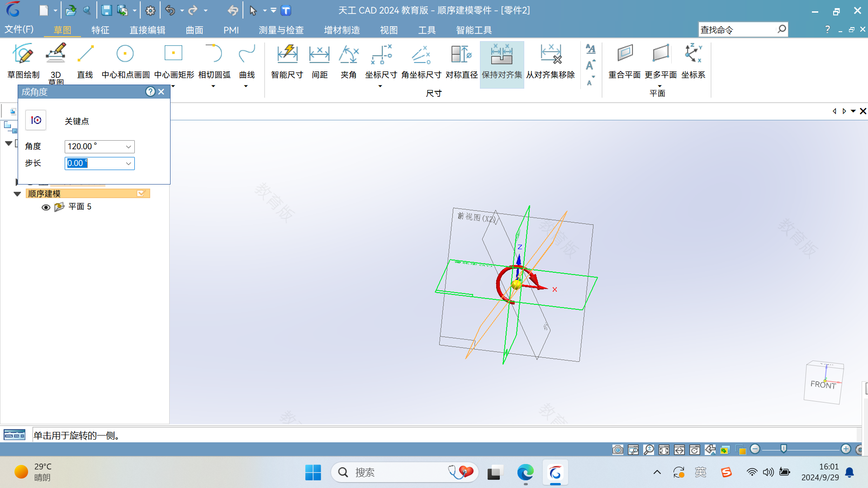Viewport: 868px width, 488px height.
Task: Undo the last action
Action: click(170, 10)
